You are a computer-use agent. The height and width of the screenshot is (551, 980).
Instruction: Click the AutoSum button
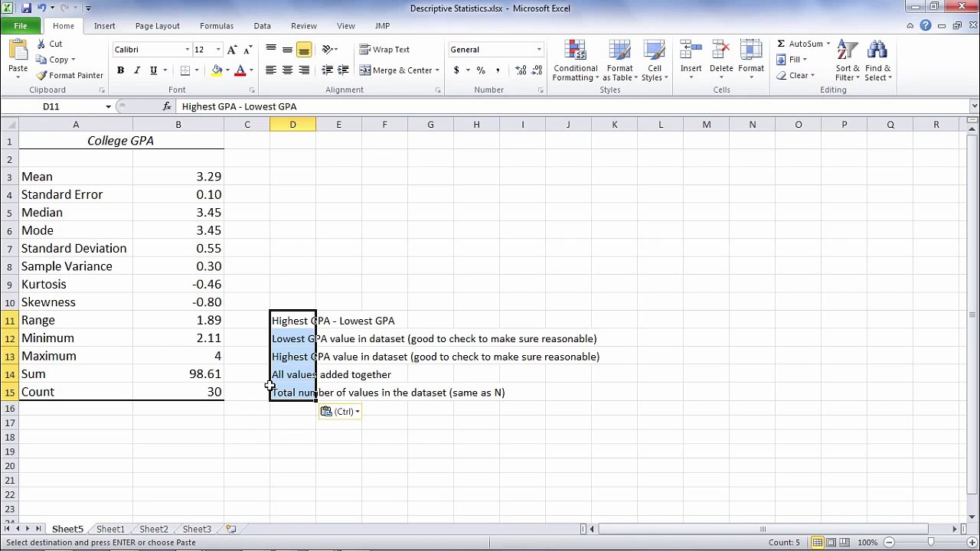tap(799, 44)
